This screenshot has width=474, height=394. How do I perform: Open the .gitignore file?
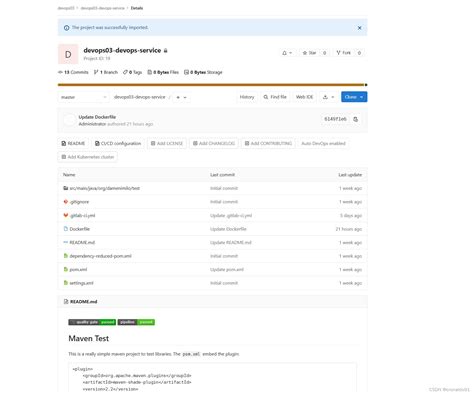[79, 202]
